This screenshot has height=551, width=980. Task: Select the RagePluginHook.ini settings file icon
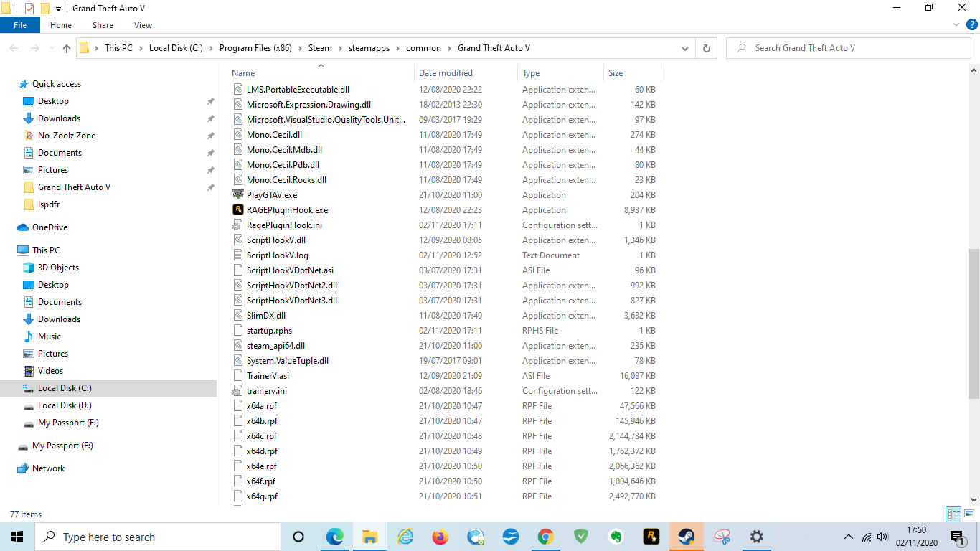pyautogui.click(x=239, y=225)
